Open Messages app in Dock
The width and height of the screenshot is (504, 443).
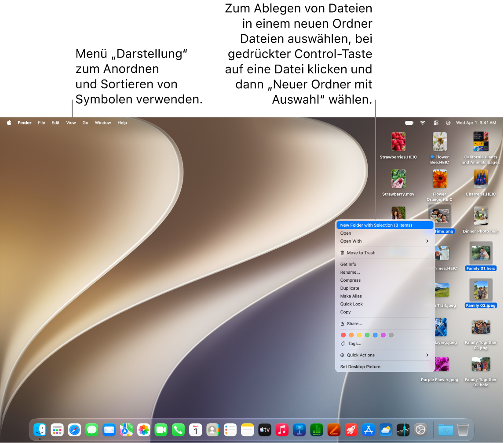point(92,430)
